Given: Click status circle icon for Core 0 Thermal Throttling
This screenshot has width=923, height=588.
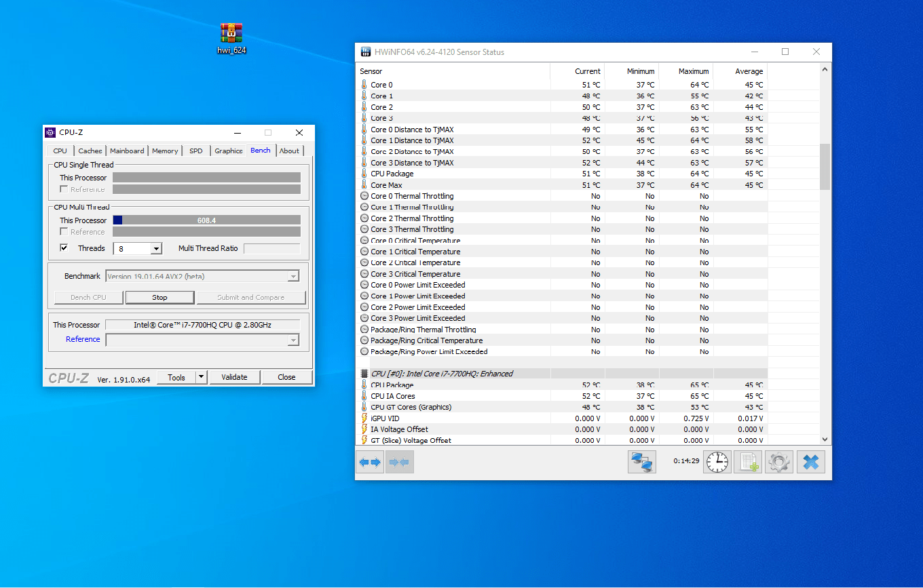Looking at the screenshot, I should (364, 196).
